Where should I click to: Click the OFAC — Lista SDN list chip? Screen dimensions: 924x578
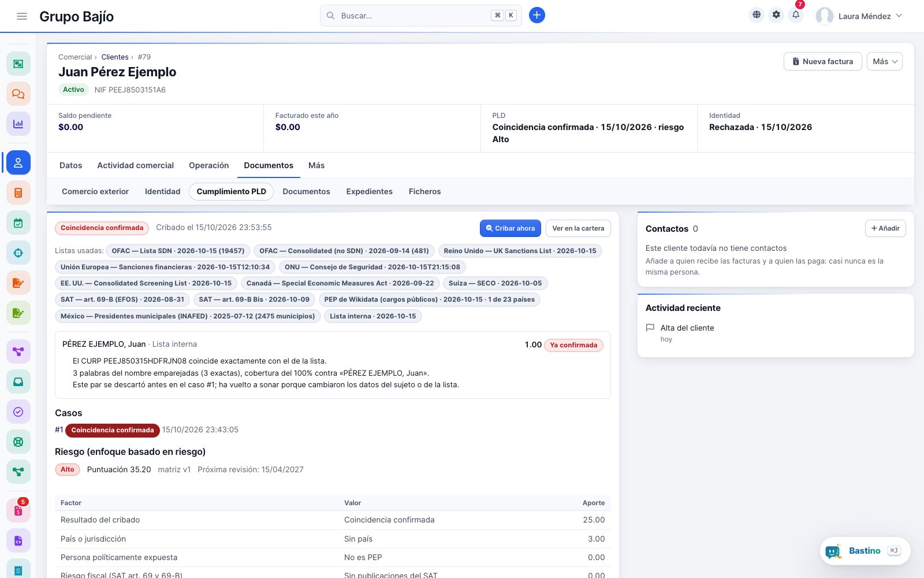point(178,251)
